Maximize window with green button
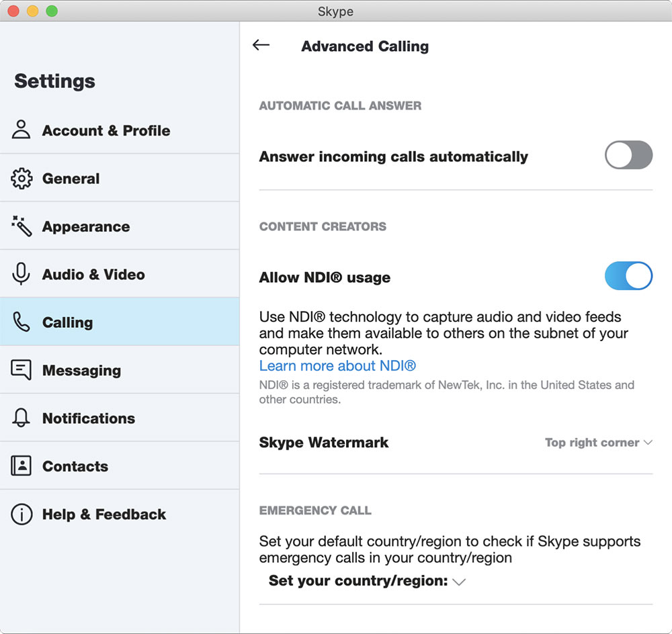The height and width of the screenshot is (634, 672). 52,11
